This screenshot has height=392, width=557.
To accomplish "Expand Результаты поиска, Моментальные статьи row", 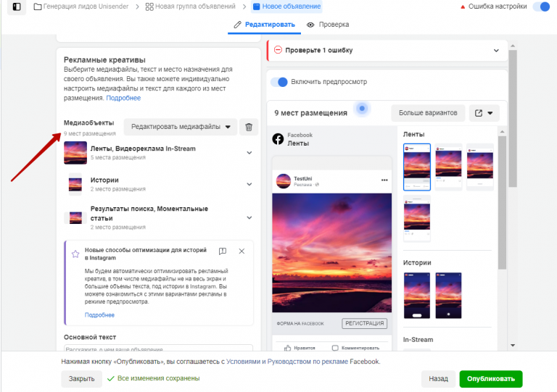I will (x=249, y=217).
